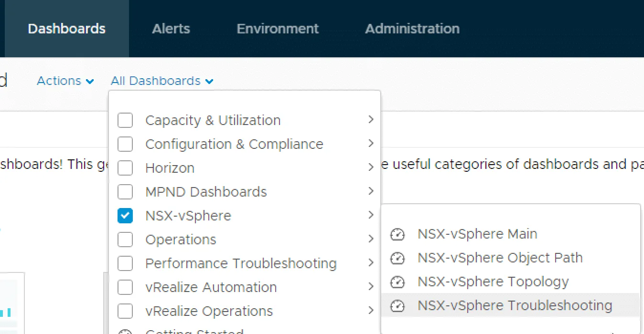Open the Environment tab

278,29
